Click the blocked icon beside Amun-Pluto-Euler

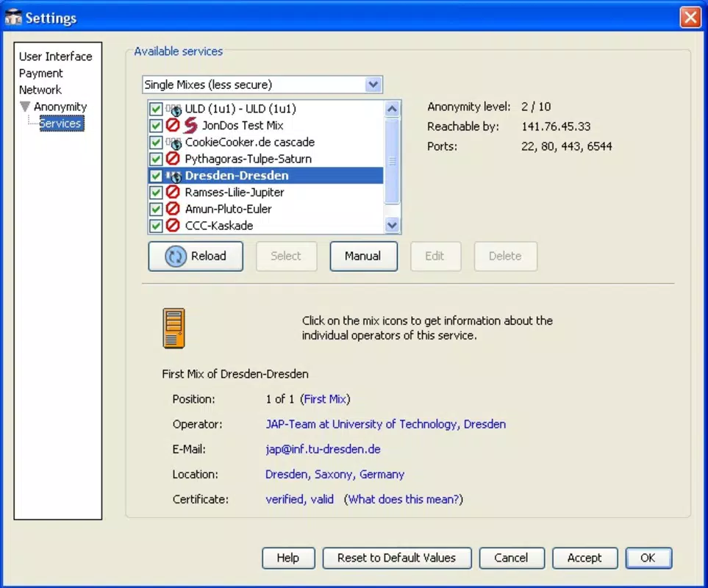tap(173, 209)
